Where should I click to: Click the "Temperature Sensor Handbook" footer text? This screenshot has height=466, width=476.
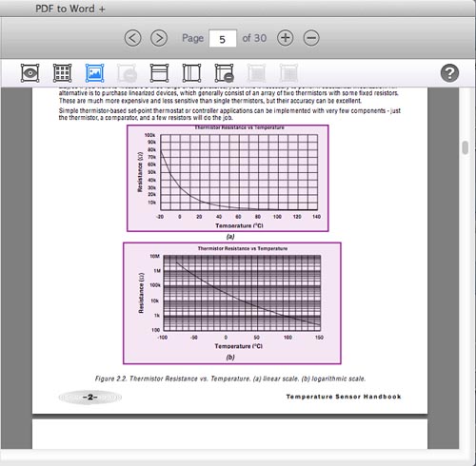[x=344, y=397]
